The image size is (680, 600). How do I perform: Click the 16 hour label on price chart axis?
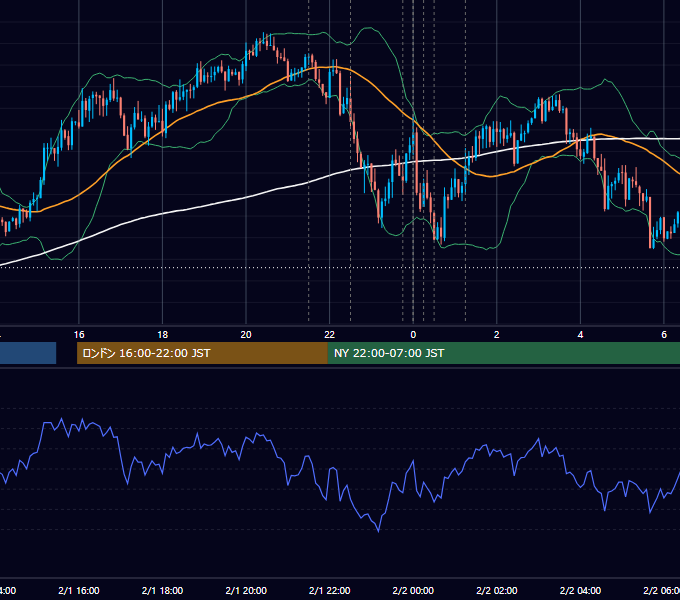click(79, 335)
